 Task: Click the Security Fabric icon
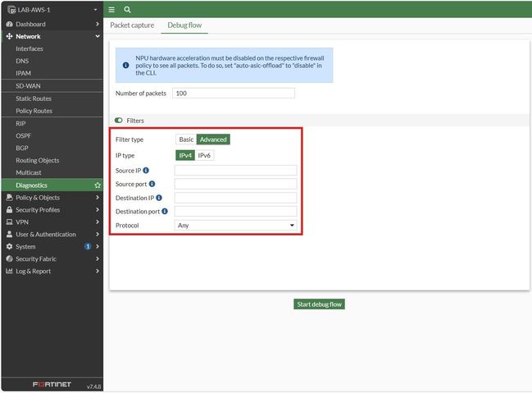10,258
